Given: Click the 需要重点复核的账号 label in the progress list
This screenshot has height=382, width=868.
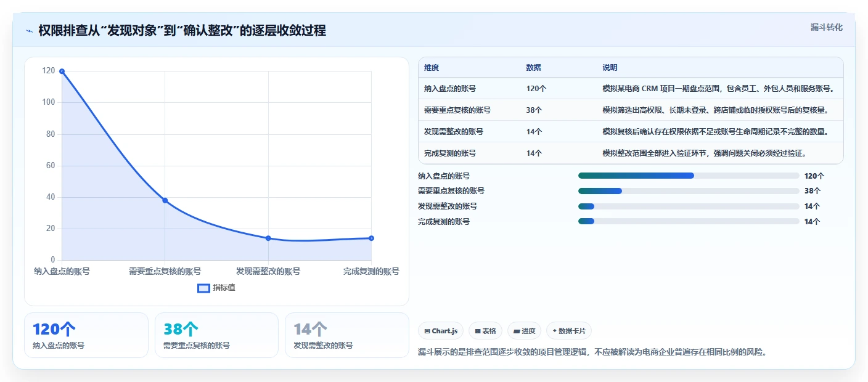Looking at the screenshot, I should [451, 191].
